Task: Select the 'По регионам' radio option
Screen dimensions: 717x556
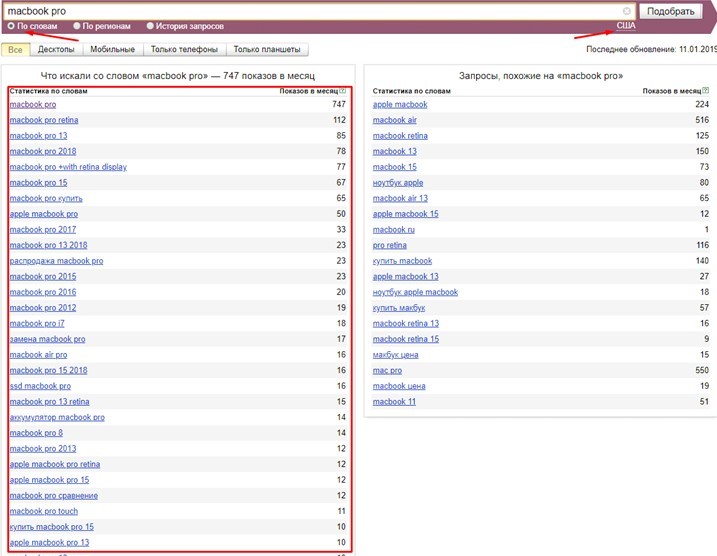Action: click(77, 26)
